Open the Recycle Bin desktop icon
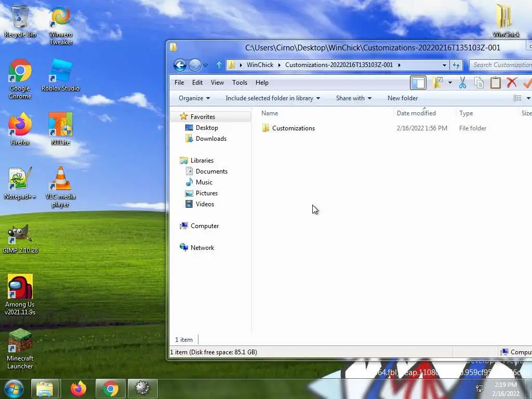Image resolution: width=532 pixels, height=399 pixels. click(20, 21)
